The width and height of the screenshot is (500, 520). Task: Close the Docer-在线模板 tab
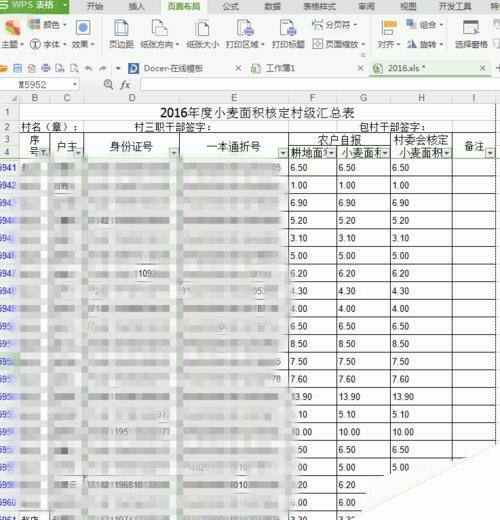coord(238,68)
